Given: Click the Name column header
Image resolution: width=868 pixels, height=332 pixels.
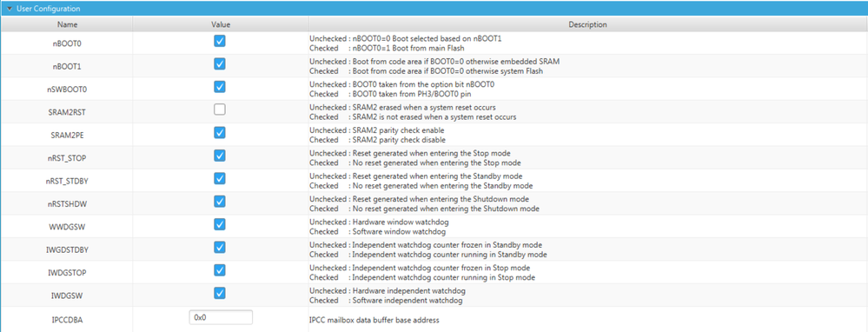Looking at the screenshot, I should coord(67,24).
